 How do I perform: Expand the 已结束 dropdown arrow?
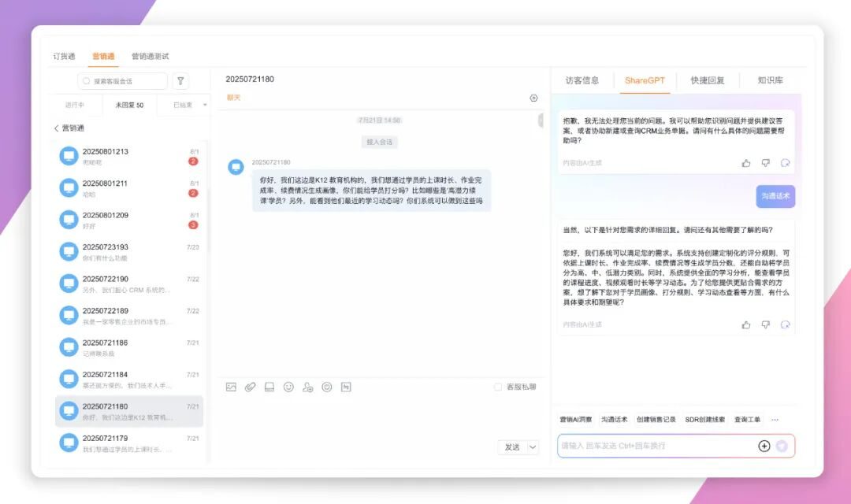205,105
